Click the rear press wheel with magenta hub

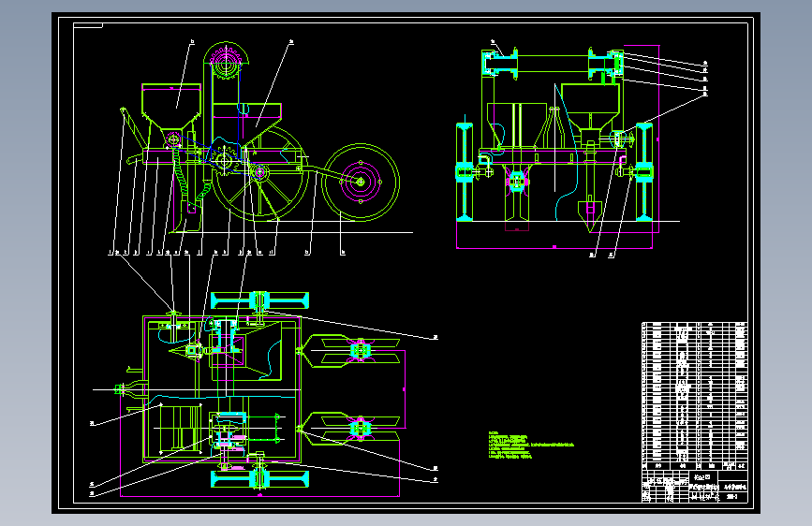pyautogui.click(x=361, y=183)
